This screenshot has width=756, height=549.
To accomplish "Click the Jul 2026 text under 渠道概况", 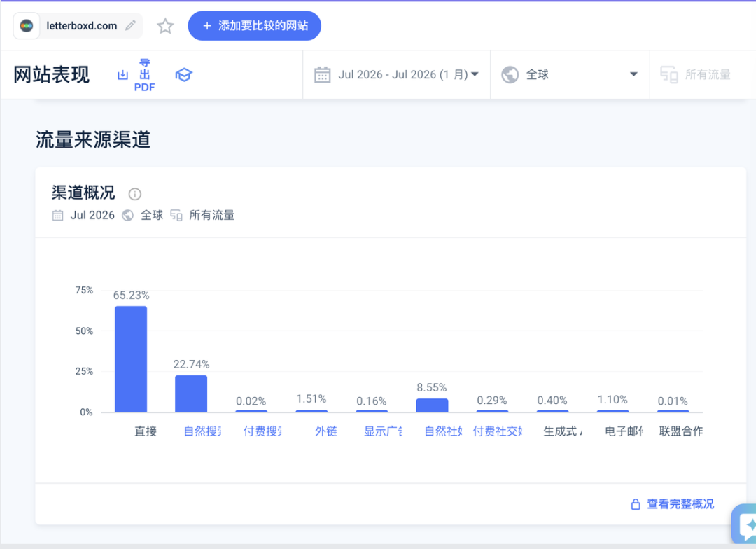I will [92, 215].
